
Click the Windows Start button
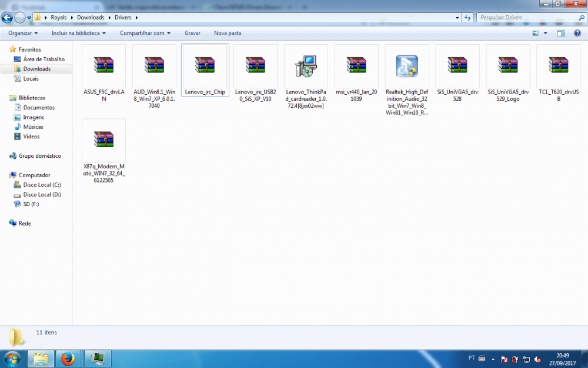click(x=12, y=359)
